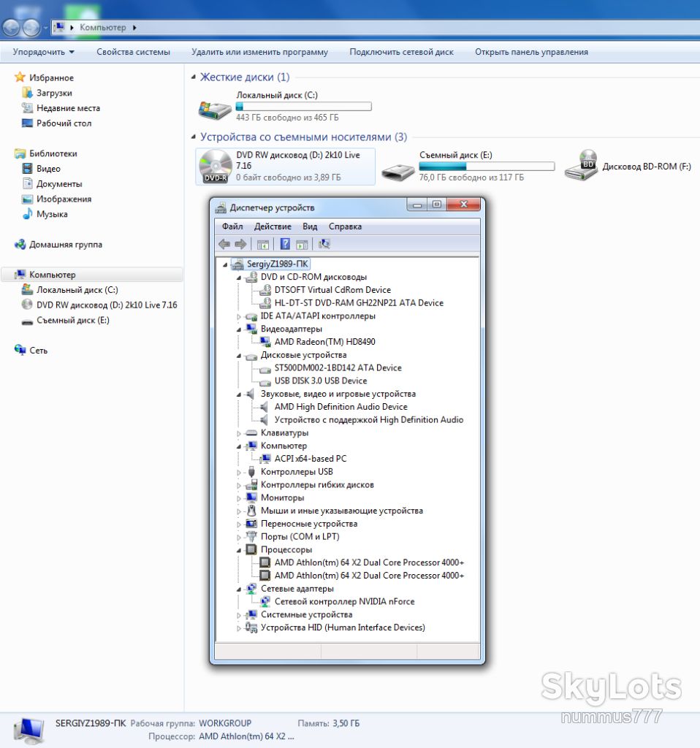
Task: Expand the Контроллеры USB node
Action: coord(239,473)
